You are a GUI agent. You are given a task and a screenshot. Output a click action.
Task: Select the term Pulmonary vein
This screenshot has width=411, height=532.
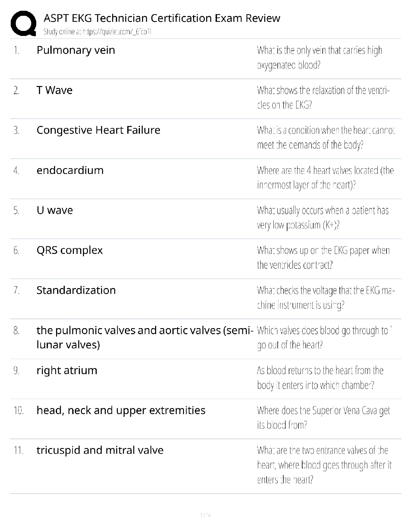[x=76, y=50]
